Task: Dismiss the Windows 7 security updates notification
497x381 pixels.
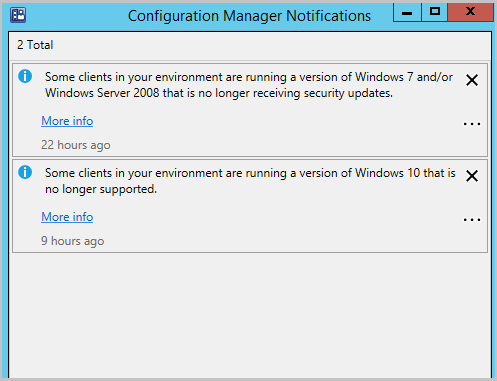Action: coord(472,80)
